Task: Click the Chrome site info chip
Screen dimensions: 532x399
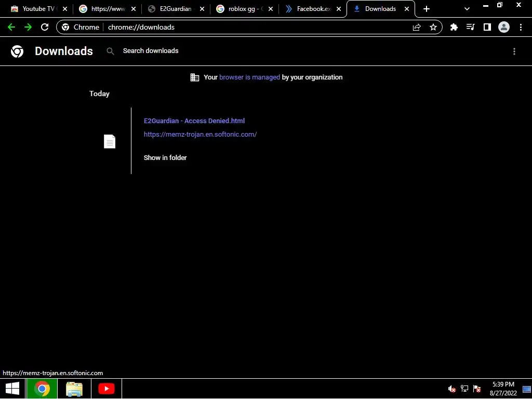Action: coord(81,27)
